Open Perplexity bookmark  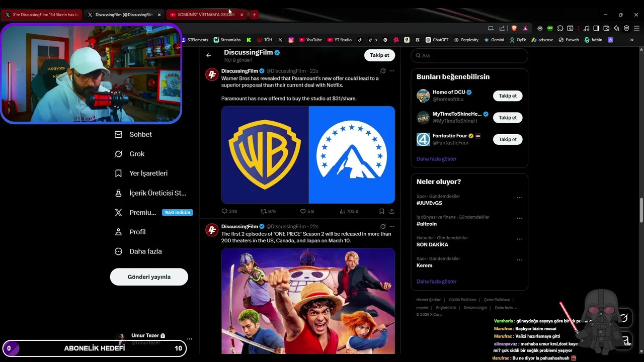coord(466,40)
